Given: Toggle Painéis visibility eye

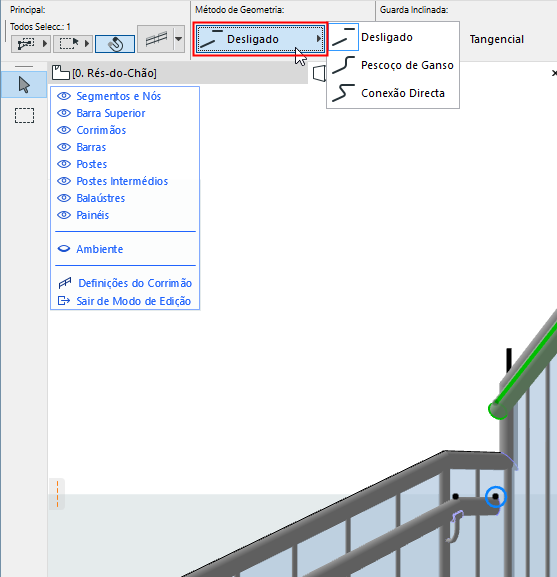Looking at the screenshot, I should point(64,215).
